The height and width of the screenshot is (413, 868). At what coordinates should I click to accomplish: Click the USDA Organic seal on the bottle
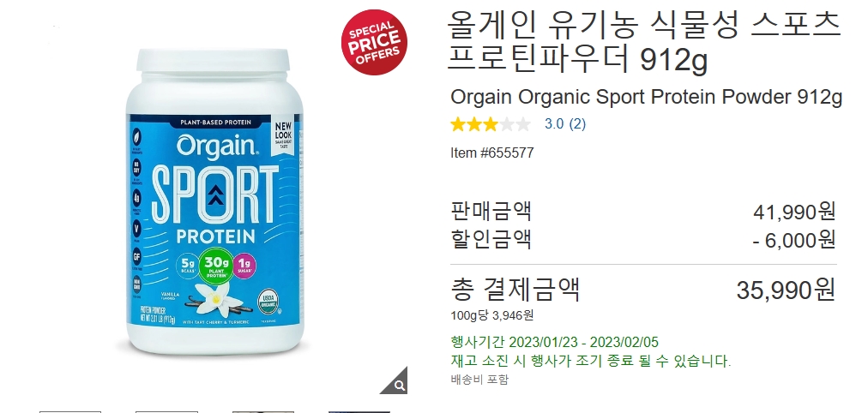pos(268,302)
